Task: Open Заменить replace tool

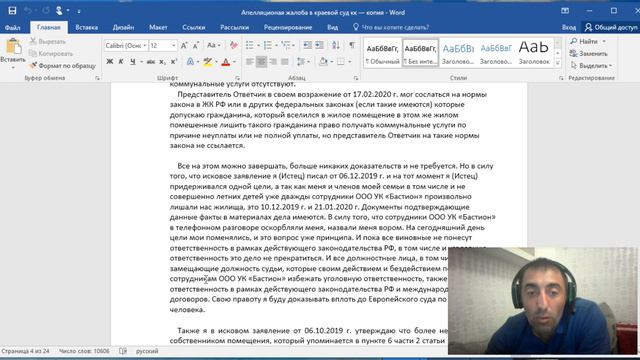Action: [x=589, y=53]
